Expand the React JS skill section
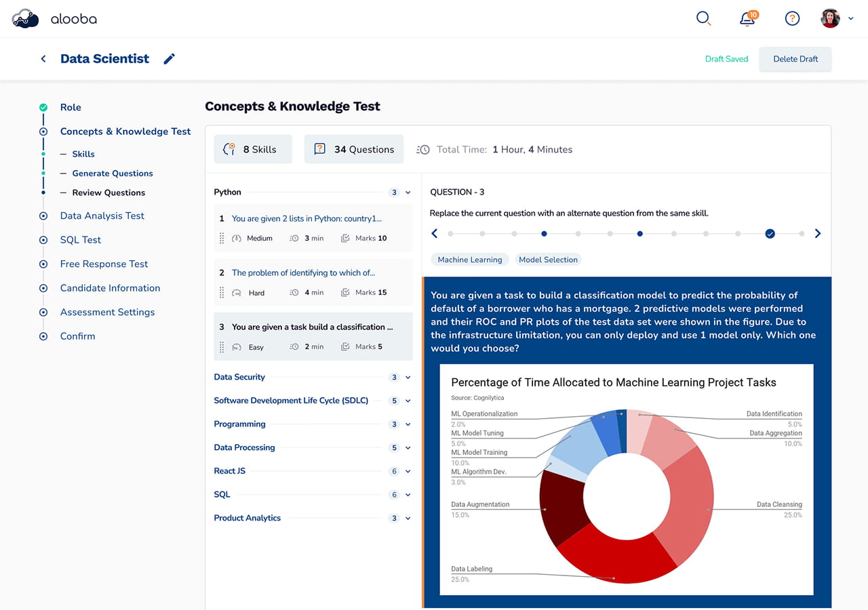This screenshot has width=868, height=610. click(408, 471)
